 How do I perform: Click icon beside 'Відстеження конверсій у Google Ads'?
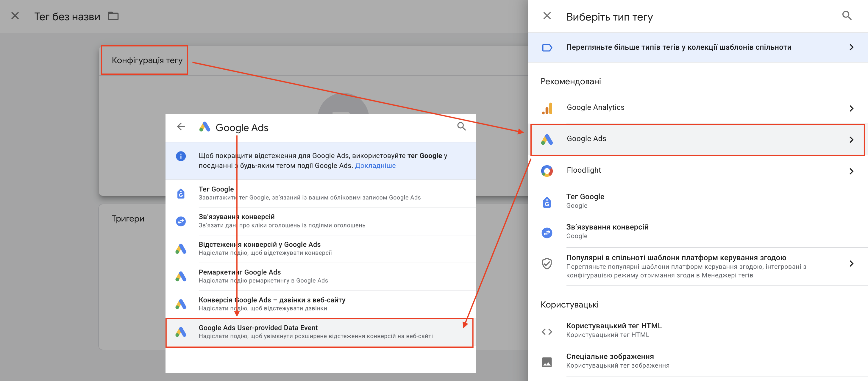coord(181,249)
